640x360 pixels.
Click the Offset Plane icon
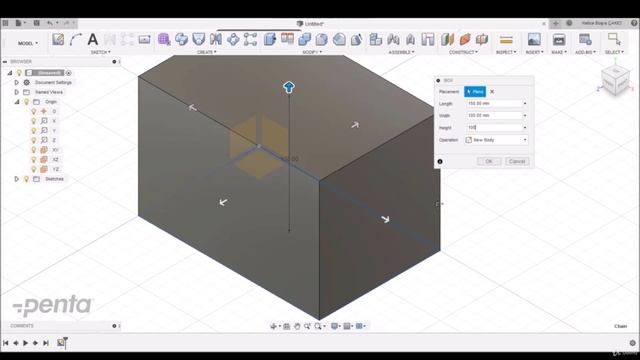click(x=447, y=39)
